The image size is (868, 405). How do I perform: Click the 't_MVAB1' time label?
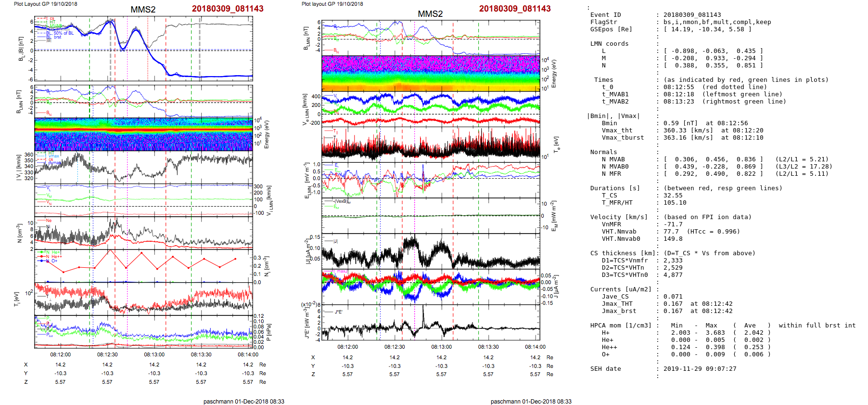pos(615,94)
